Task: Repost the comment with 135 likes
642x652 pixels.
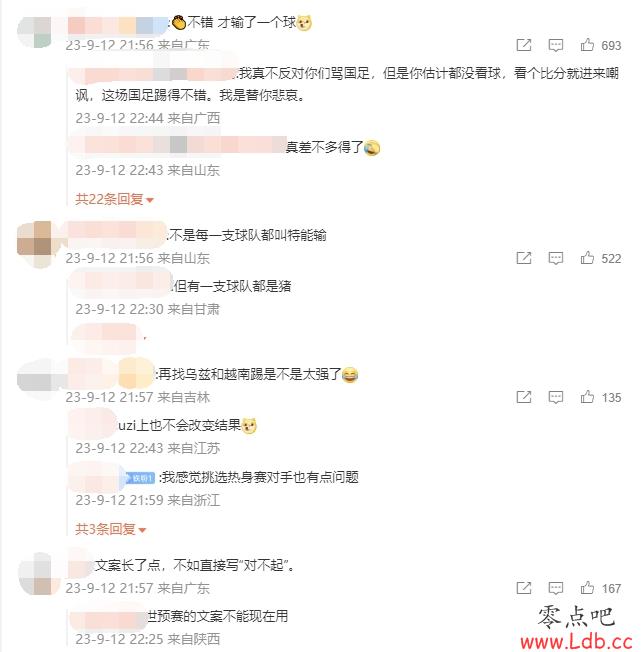Action: [523, 397]
